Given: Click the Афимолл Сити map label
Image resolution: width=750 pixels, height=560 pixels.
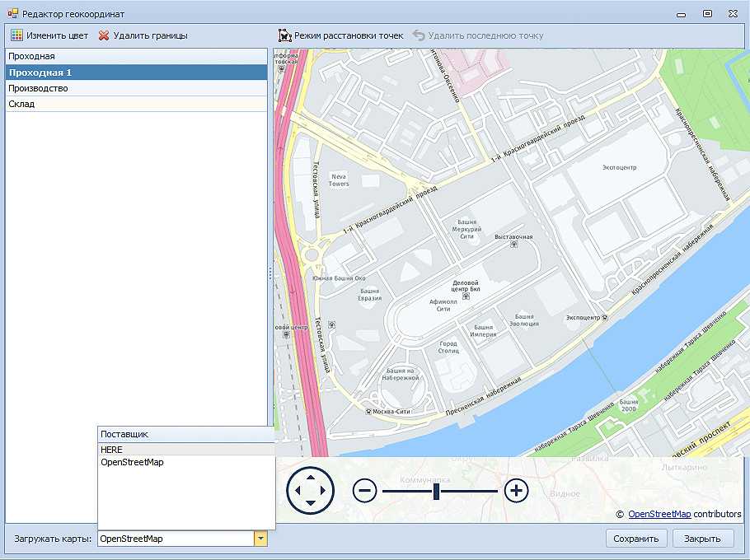Looking at the screenshot, I should pos(443,306).
